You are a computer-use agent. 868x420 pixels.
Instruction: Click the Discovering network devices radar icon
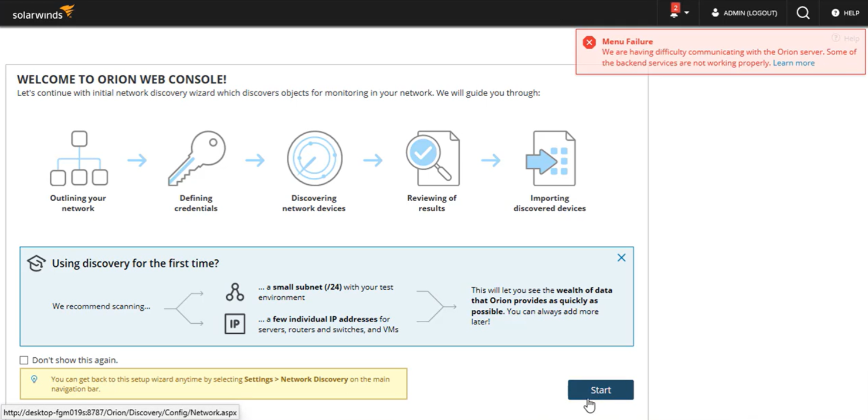(314, 157)
